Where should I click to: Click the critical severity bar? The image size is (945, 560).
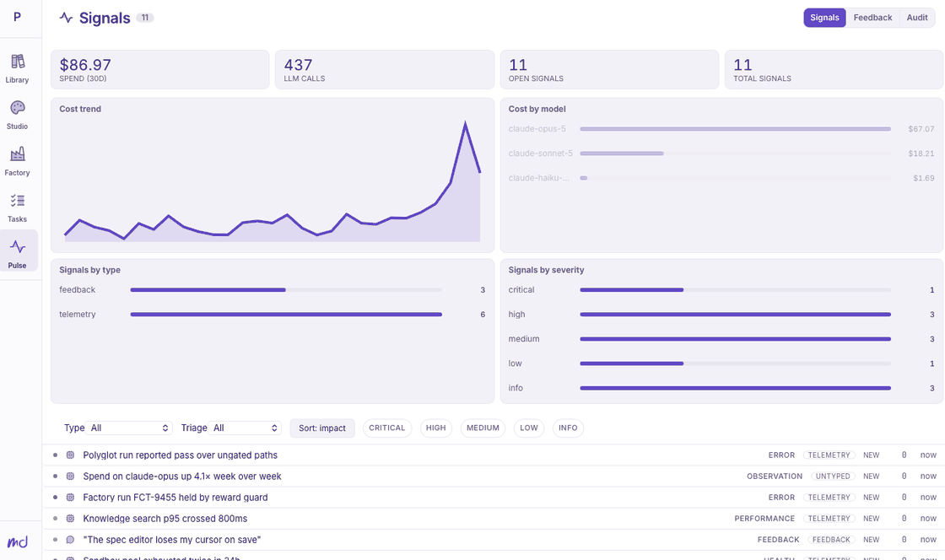[x=632, y=289]
